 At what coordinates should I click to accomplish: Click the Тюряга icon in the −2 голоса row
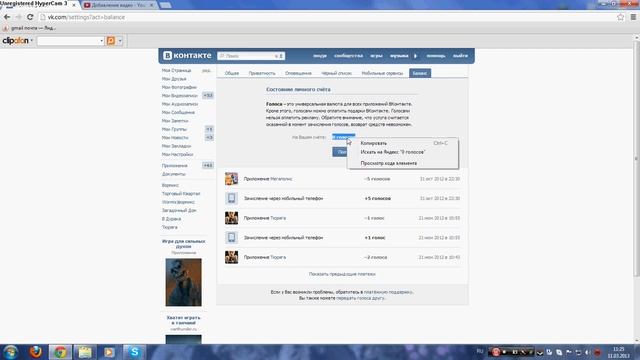[231, 257]
